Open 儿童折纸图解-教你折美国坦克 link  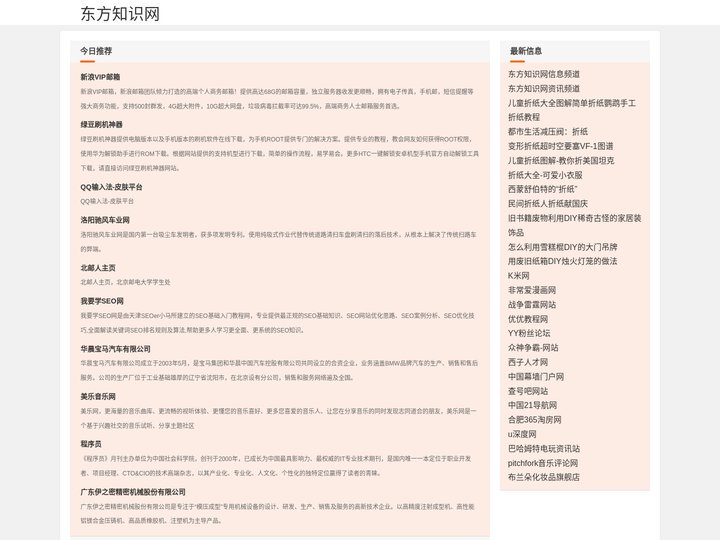point(561,161)
